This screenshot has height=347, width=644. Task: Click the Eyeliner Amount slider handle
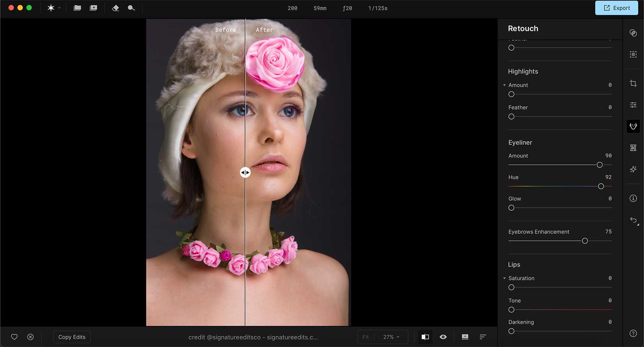[x=600, y=165]
